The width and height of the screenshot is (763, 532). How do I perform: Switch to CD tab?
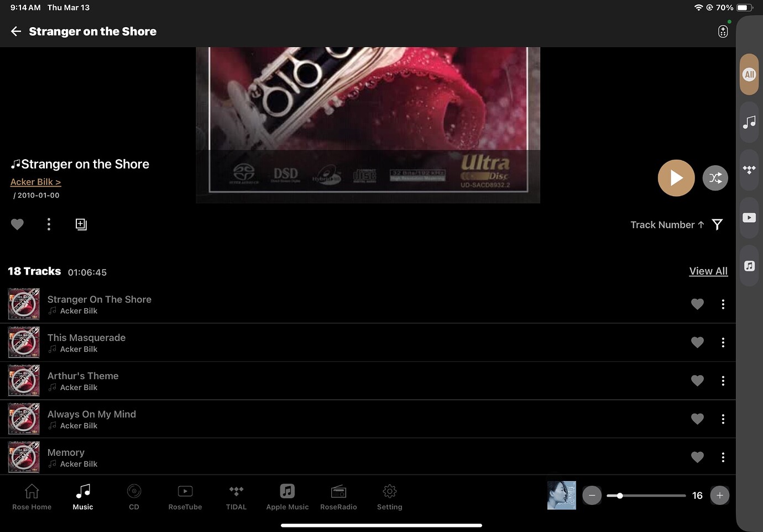pyautogui.click(x=134, y=497)
